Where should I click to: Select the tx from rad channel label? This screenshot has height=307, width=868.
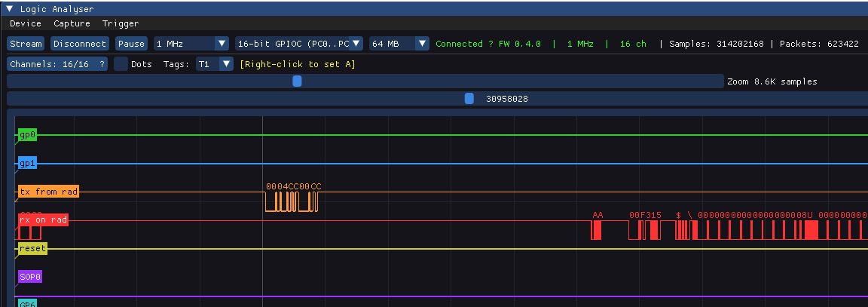[48, 192]
